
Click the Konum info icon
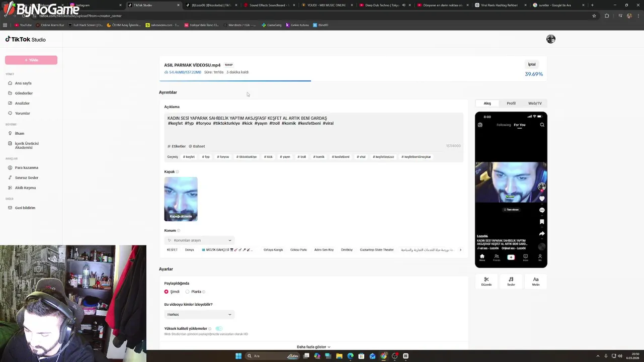pos(179,231)
